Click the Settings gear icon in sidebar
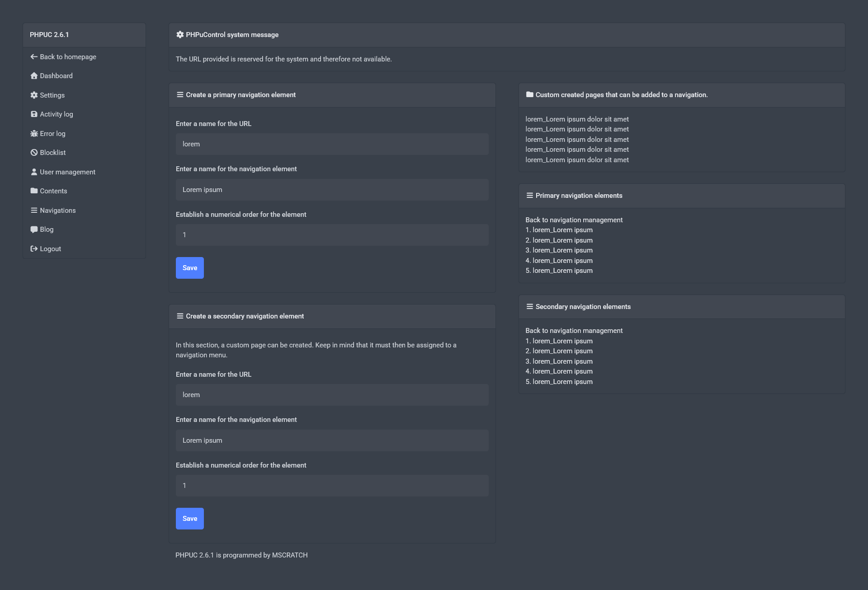The image size is (868, 590). (34, 95)
